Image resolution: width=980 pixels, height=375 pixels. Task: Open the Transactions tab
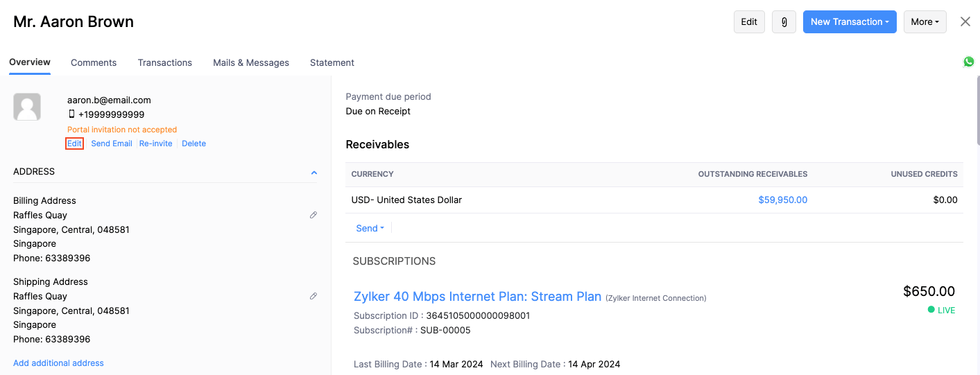click(x=164, y=62)
